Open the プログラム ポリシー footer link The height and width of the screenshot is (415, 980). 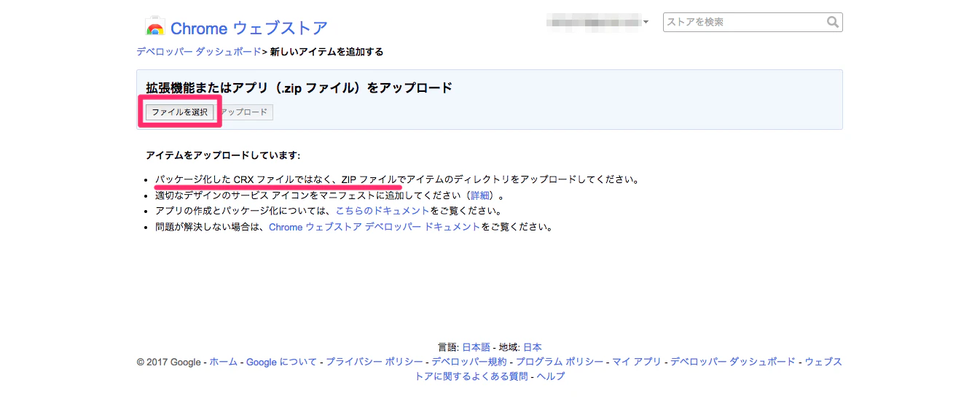pyautogui.click(x=560, y=362)
